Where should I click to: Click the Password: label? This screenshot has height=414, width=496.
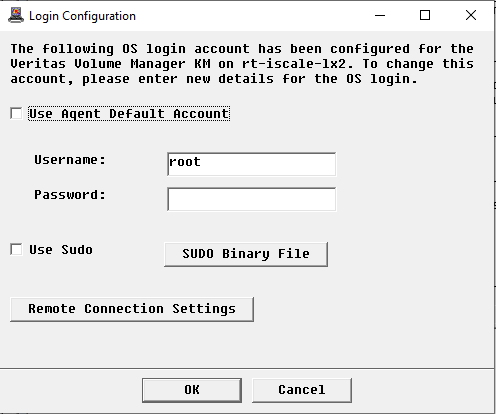pyautogui.click(x=70, y=195)
